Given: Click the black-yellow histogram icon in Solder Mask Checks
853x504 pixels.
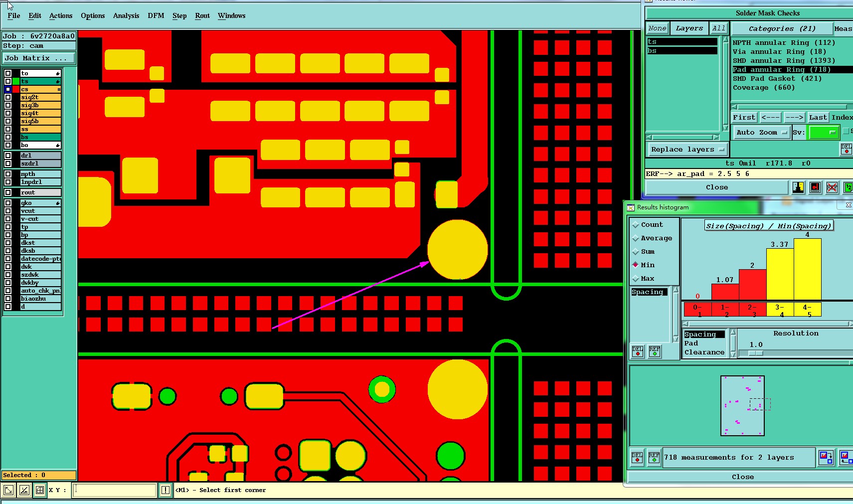Looking at the screenshot, I should coord(798,187).
